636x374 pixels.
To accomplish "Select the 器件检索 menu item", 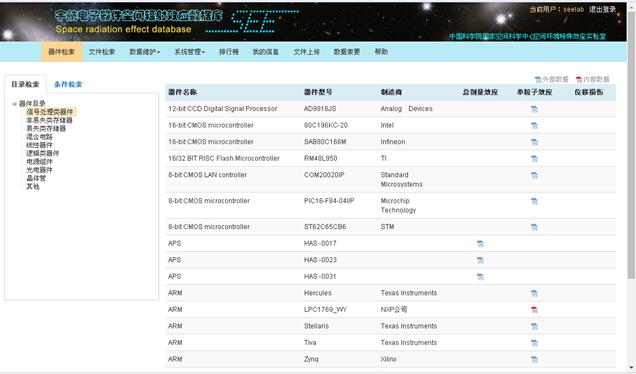I will 62,52.
